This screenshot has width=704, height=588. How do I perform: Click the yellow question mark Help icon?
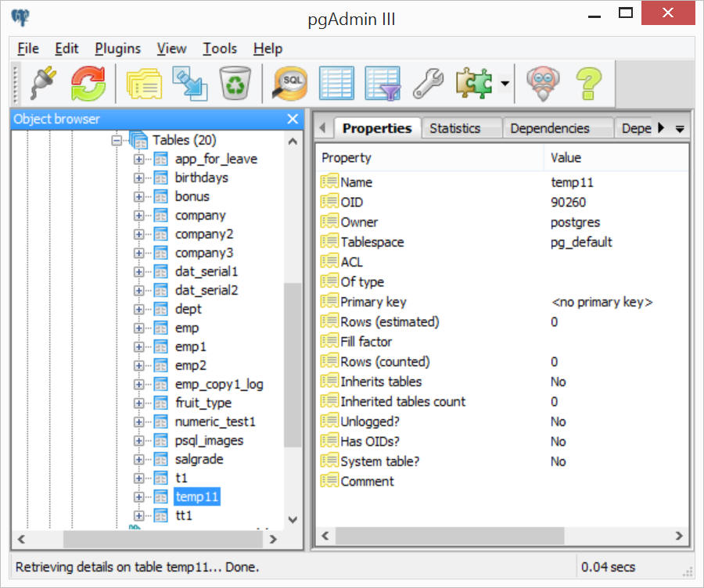tap(588, 84)
